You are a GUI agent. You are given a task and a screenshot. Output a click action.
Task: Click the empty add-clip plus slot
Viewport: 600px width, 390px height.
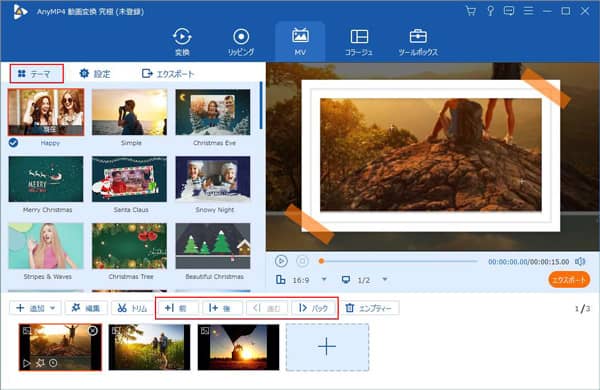click(327, 347)
